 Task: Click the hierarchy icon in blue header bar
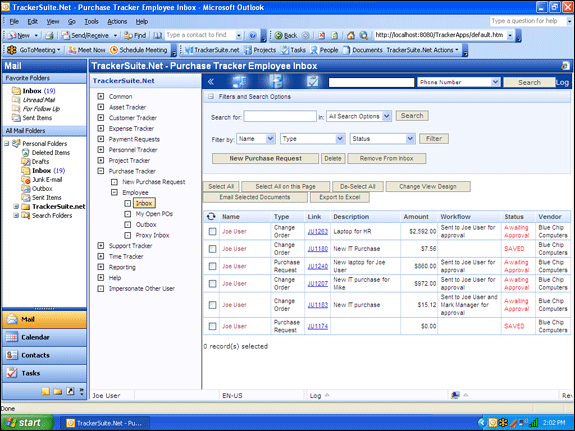tap(276, 81)
